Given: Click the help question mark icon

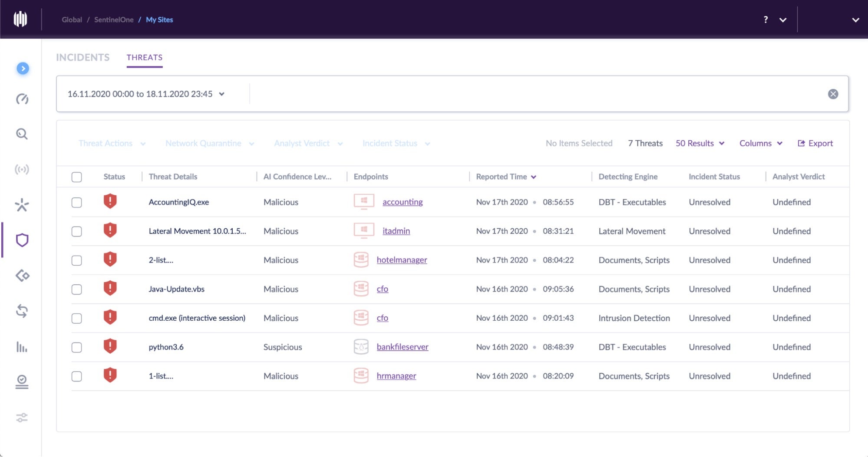Looking at the screenshot, I should [766, 20].
